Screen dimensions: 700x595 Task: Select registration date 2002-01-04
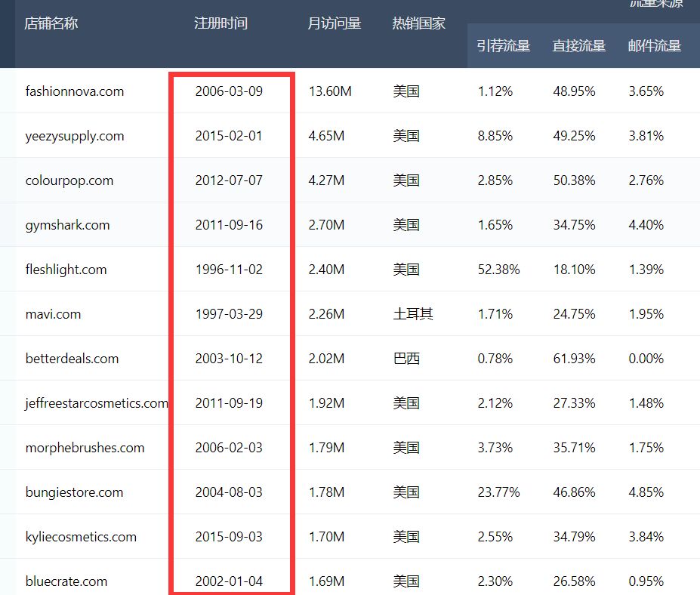pos(229,581)
